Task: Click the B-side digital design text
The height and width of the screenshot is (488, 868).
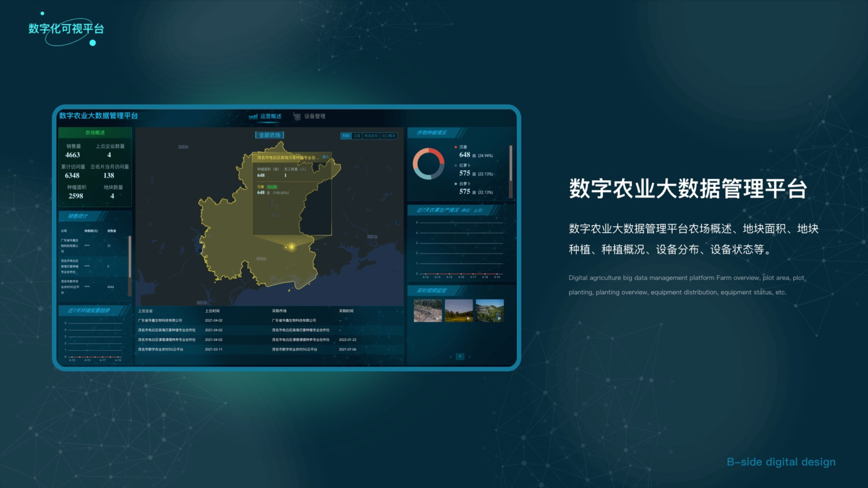Action: (781, 462)
